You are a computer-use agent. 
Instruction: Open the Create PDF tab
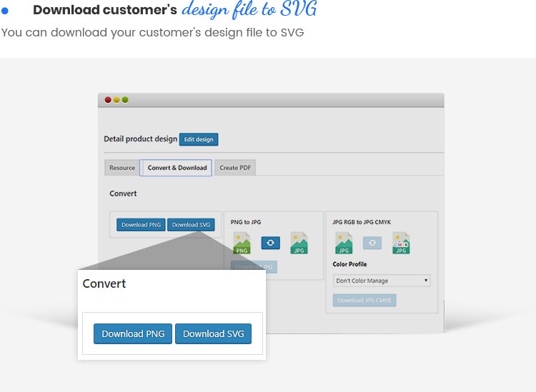(234, 168)
